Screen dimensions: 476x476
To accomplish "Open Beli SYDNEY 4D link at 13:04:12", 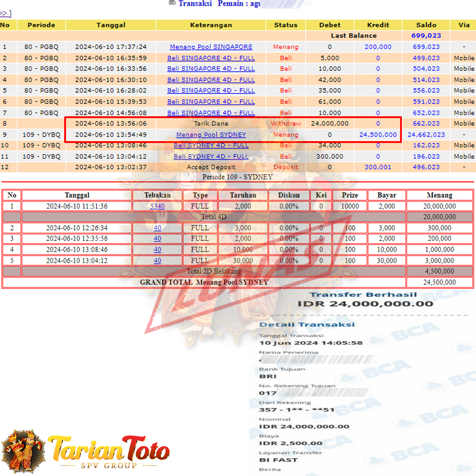I will (x=211, y=156).
